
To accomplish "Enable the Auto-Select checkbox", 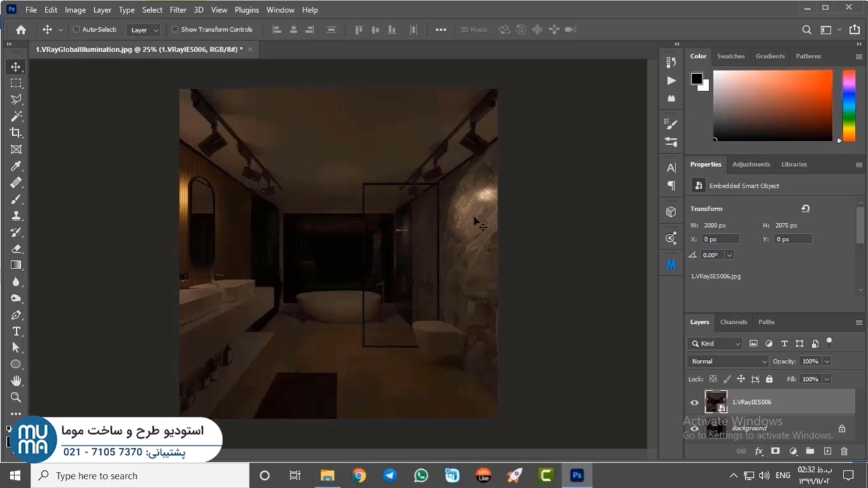I will 77,30.
